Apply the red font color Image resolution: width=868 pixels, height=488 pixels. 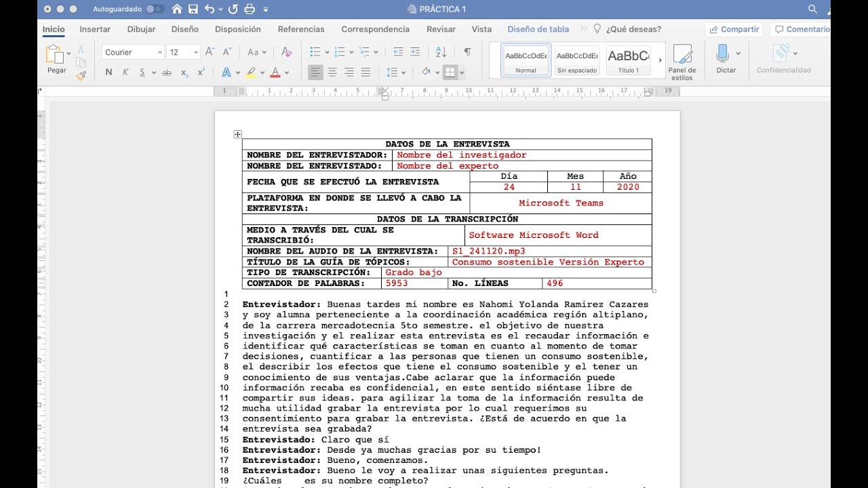[x=275, y=73]
